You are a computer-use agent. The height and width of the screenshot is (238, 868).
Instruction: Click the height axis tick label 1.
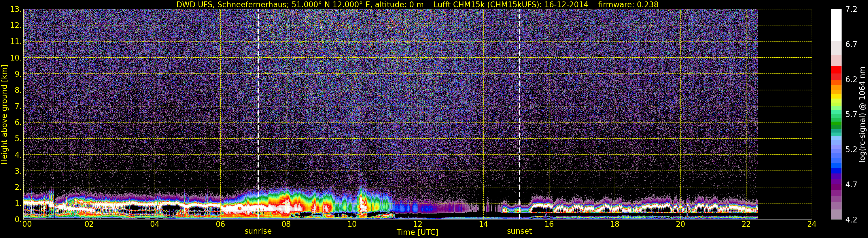pos(18,203)
